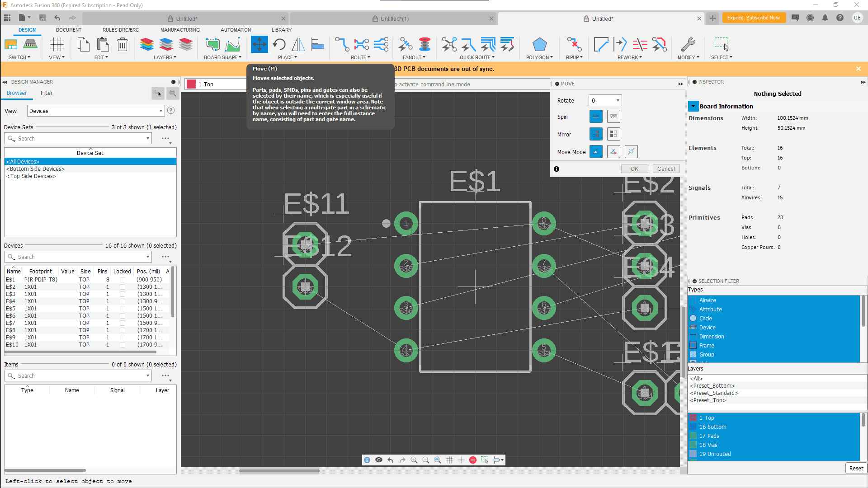
Task: Click the red Top layer color swatch
Action: (191, 84)
